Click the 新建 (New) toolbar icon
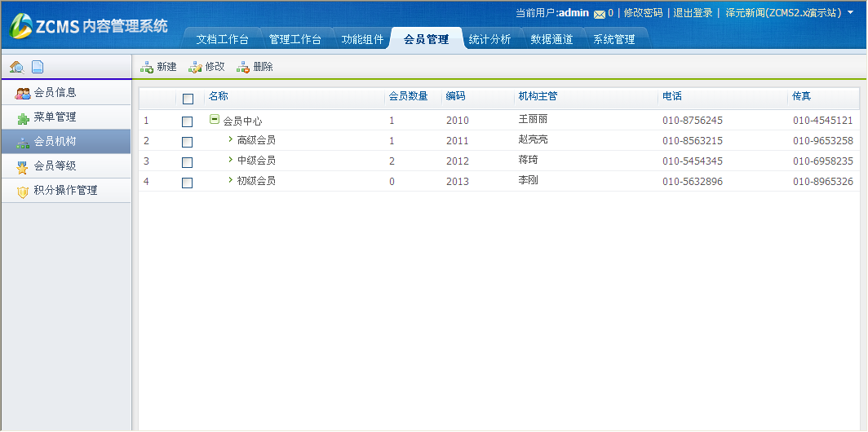The height and width of the screenshot is (432, 868). [x=147, y=67]
